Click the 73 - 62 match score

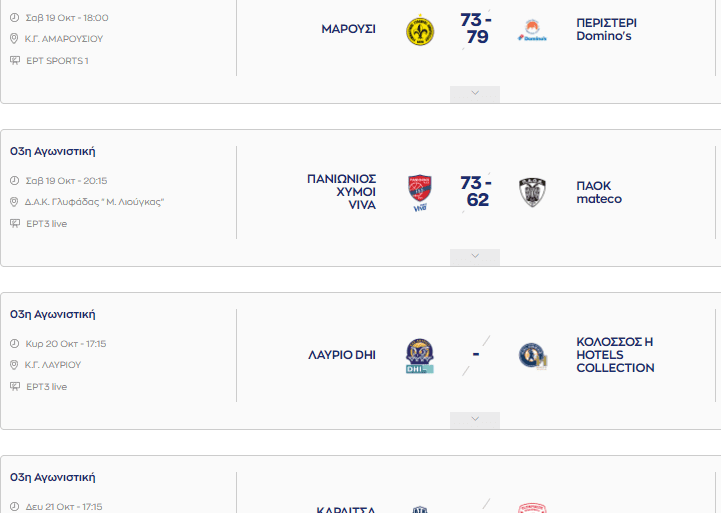pos(476,191)
